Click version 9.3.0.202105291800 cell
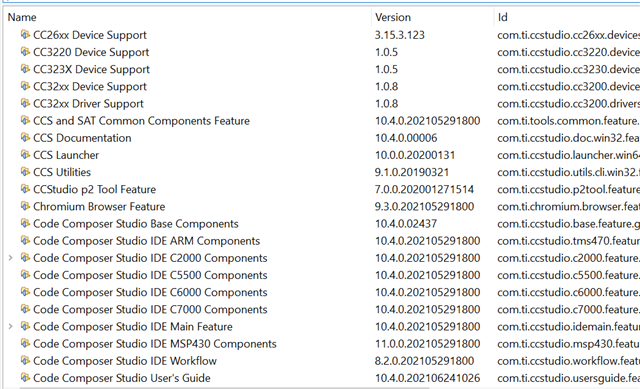Screen dimensions: 640x389 coord(424,207)
